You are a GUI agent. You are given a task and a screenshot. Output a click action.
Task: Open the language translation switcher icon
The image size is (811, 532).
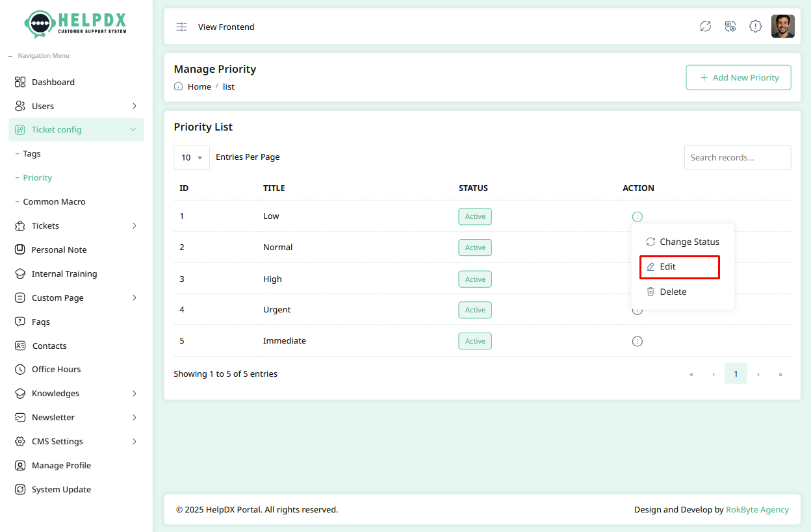[x=730, y=26]
